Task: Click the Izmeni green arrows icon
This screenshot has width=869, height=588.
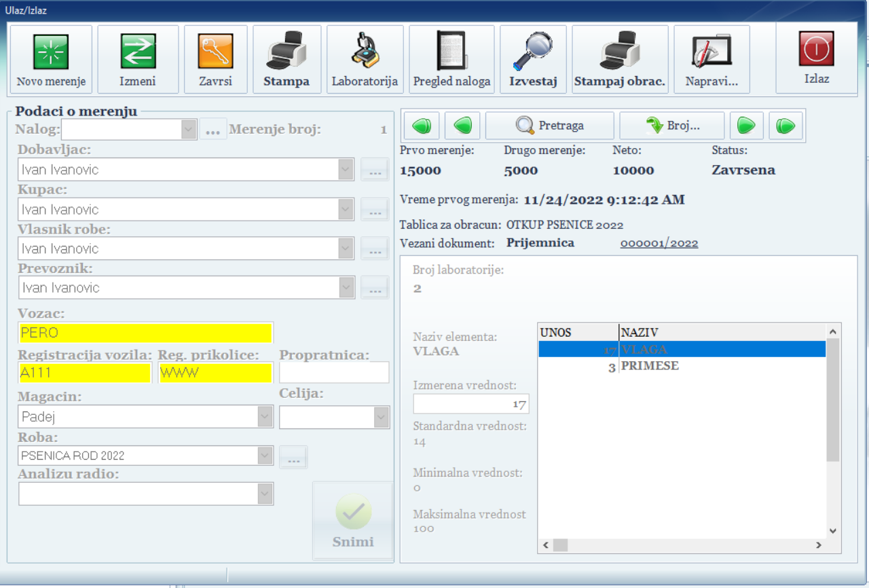Action: tap(138, 52)
